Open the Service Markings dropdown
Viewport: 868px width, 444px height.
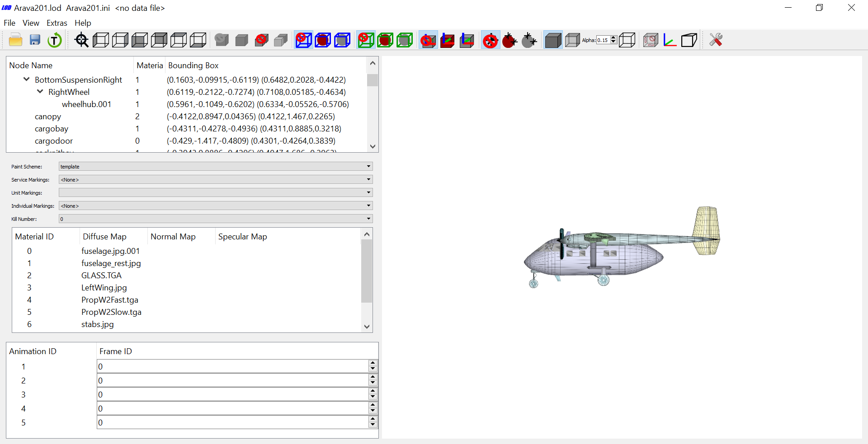(x=216, y=180)
